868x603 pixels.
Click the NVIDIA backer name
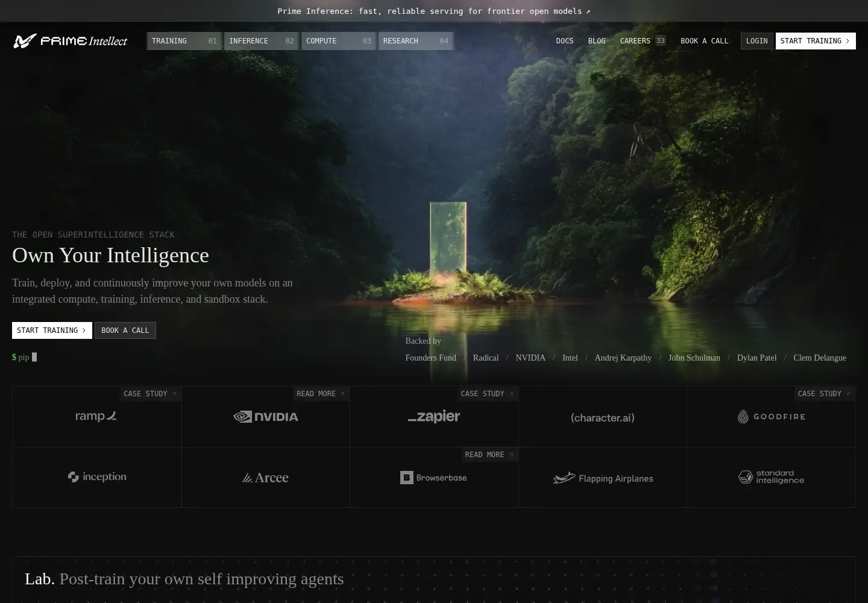tap(530, 358)
